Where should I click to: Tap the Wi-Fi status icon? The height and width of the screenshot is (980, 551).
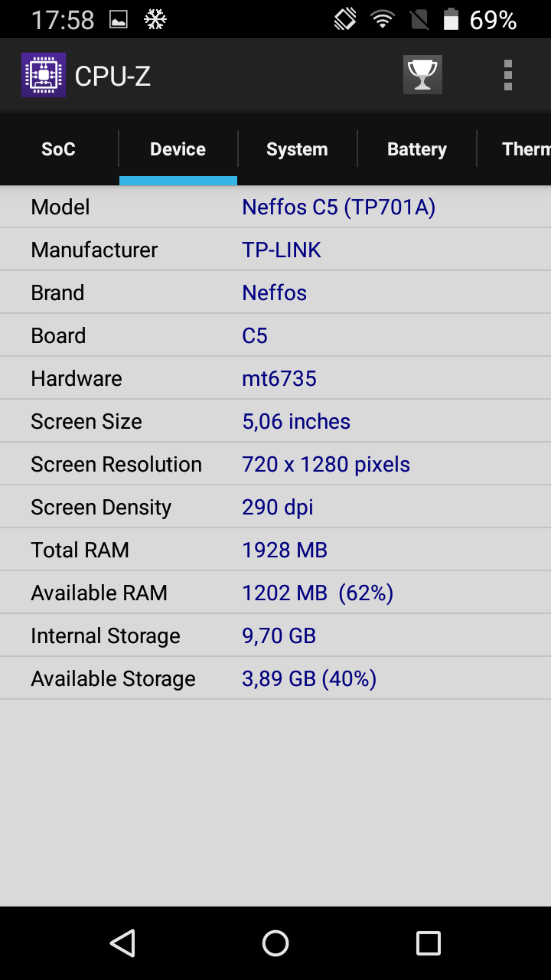382,19
